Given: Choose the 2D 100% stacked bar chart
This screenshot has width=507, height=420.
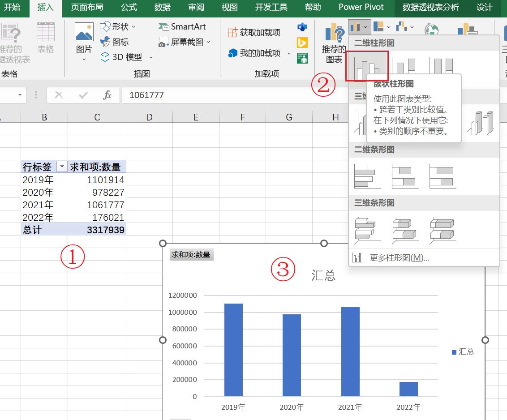Looking at the screenshot, I should pyautogui.click(x=443, y=176).
